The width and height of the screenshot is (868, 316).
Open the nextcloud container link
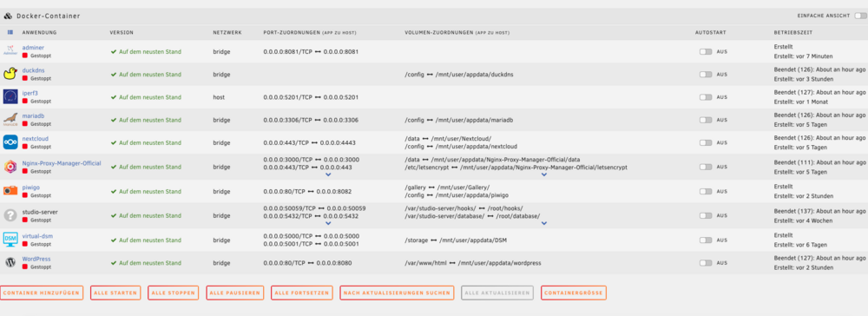click(35, 138)
